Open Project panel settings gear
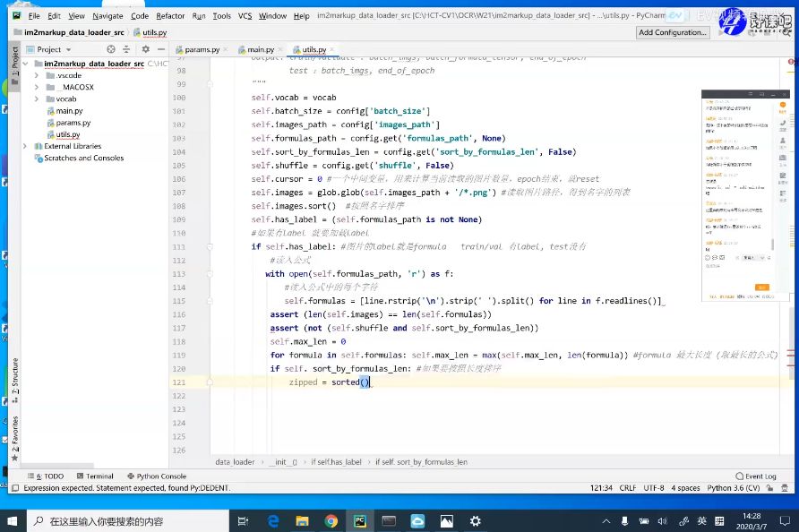The height and width of the screenshot is (532, 799). tap(146, 49)
